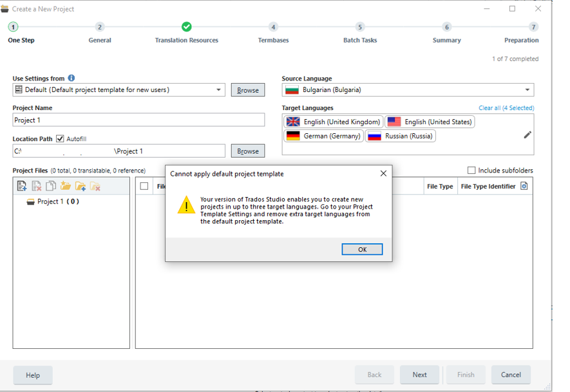The height and width of the screenshot is (392, 570).
Task: Click the Add Folder icon with blue plus
Action: pos(81,186)
